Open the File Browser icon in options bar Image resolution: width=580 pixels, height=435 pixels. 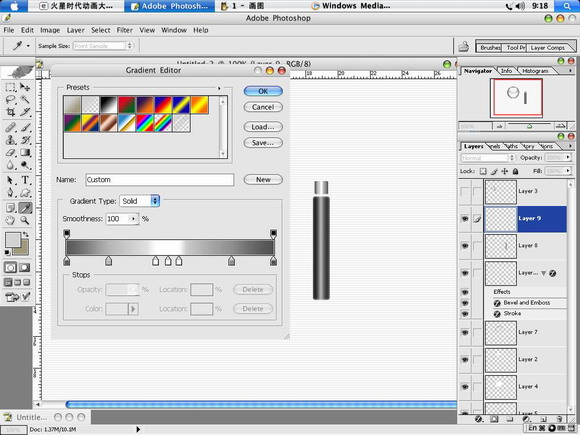[463, 47]
